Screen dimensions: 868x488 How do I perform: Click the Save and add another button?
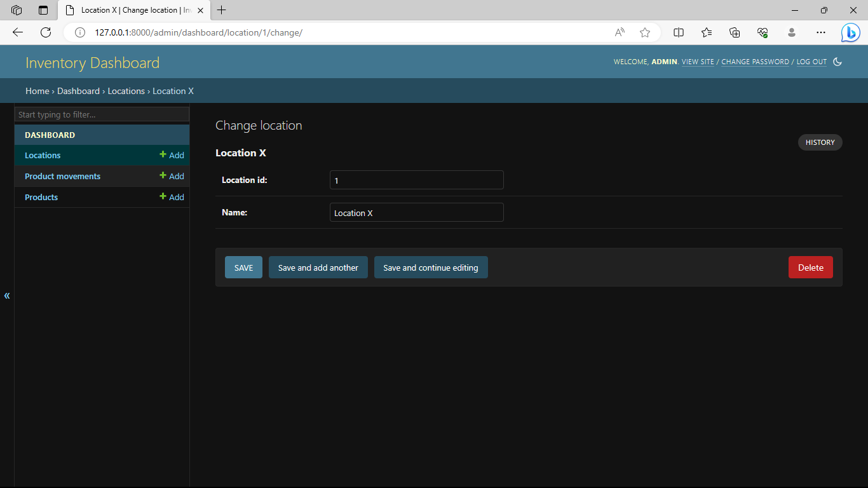point(318,267)
